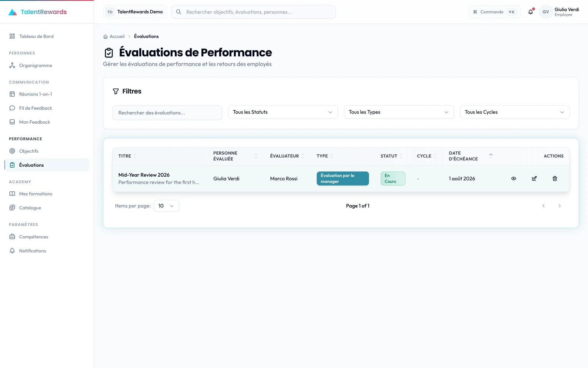Open Objectifs page
This screenshot has width=588, height=368.
coord(47,151)
